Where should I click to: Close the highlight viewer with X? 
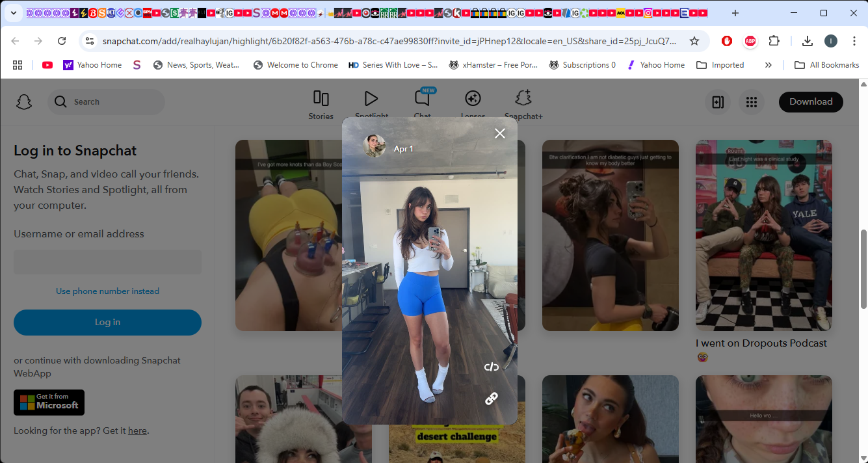tap(499, 133)
